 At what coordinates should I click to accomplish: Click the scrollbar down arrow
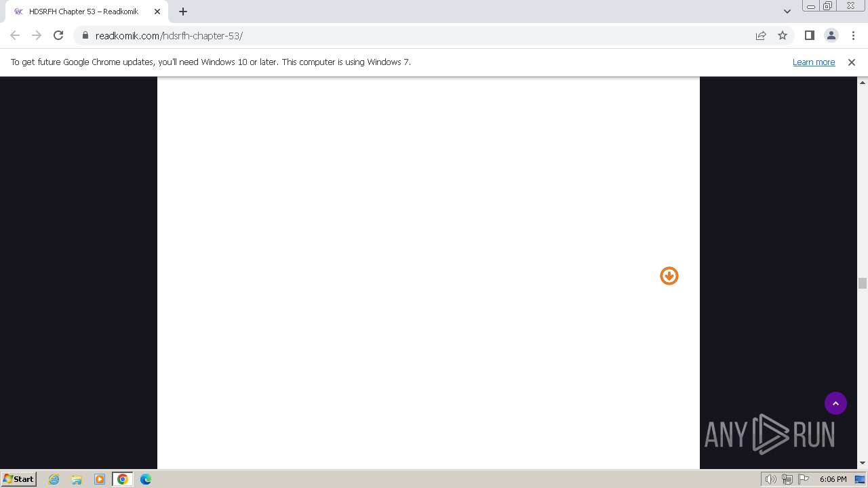point(863,464)
